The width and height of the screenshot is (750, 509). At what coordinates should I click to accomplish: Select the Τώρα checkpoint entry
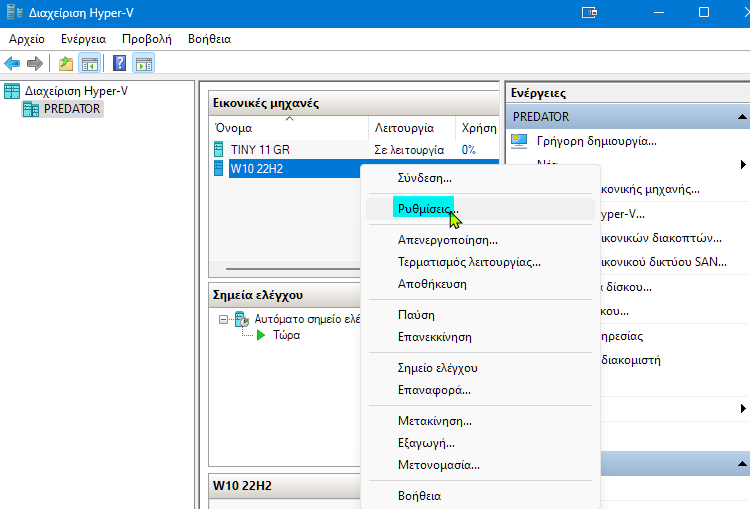coord(287,335)
